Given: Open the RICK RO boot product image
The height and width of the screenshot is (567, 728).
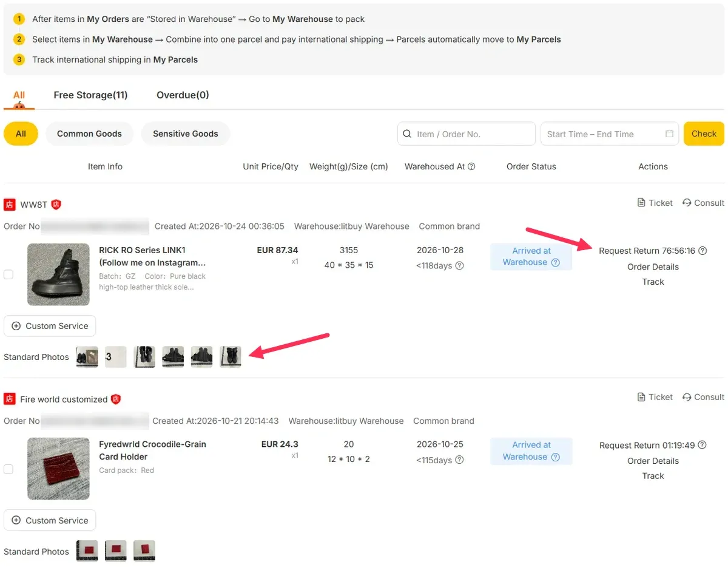Looking at the screenshot, I should (58, 274).
